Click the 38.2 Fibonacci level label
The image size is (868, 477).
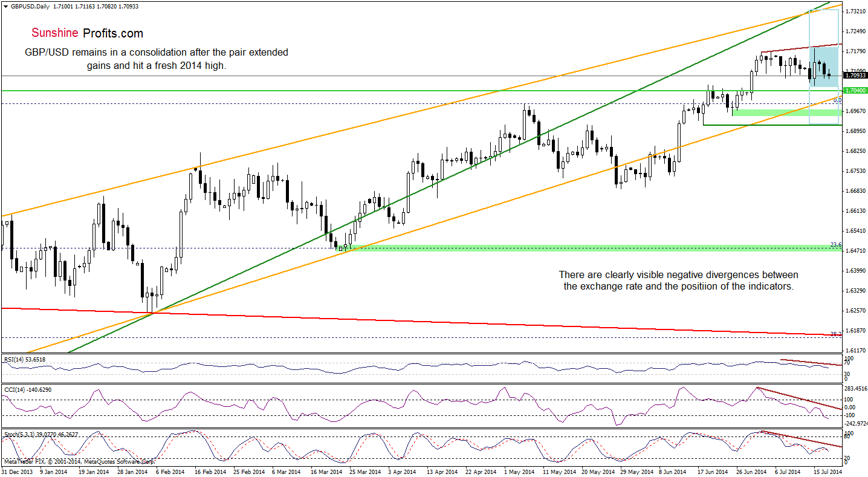(x=835, y=334)
